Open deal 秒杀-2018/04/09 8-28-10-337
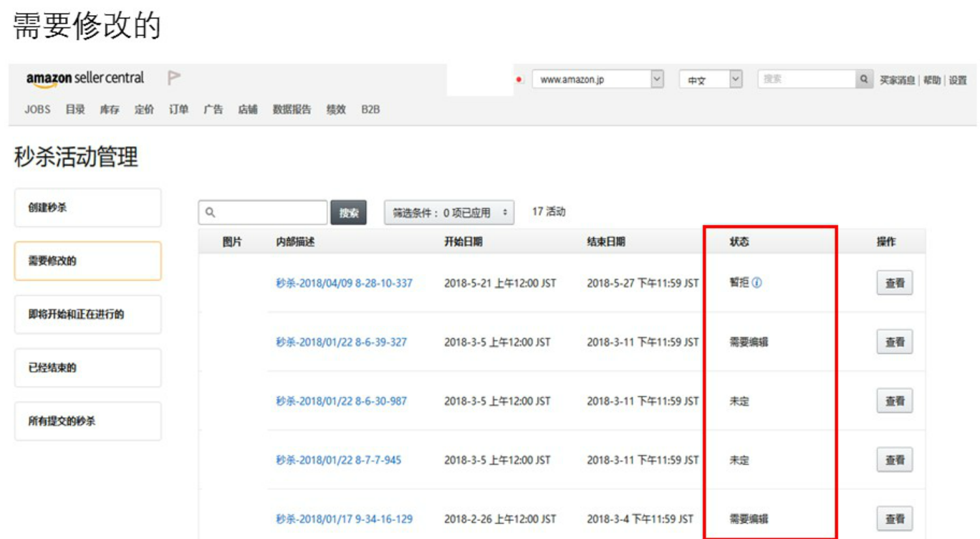This screenshot has width=980, height=539. point(344,283)
